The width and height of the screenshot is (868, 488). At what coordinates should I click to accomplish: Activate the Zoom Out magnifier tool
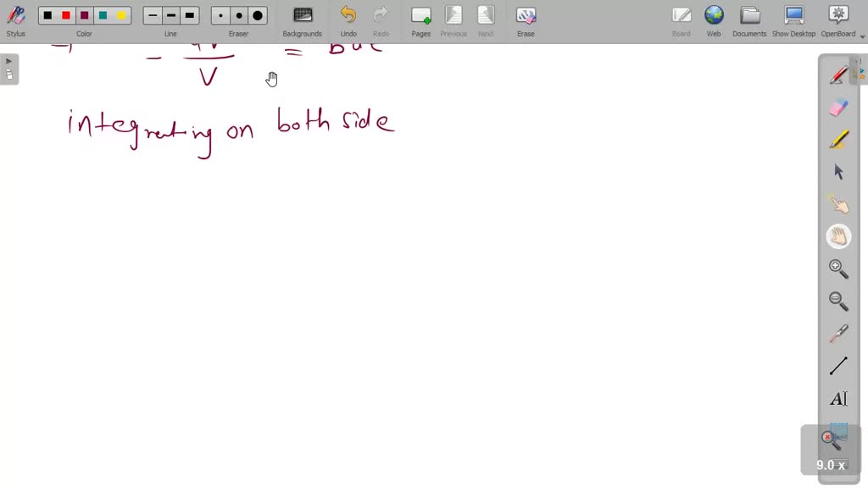838,301
